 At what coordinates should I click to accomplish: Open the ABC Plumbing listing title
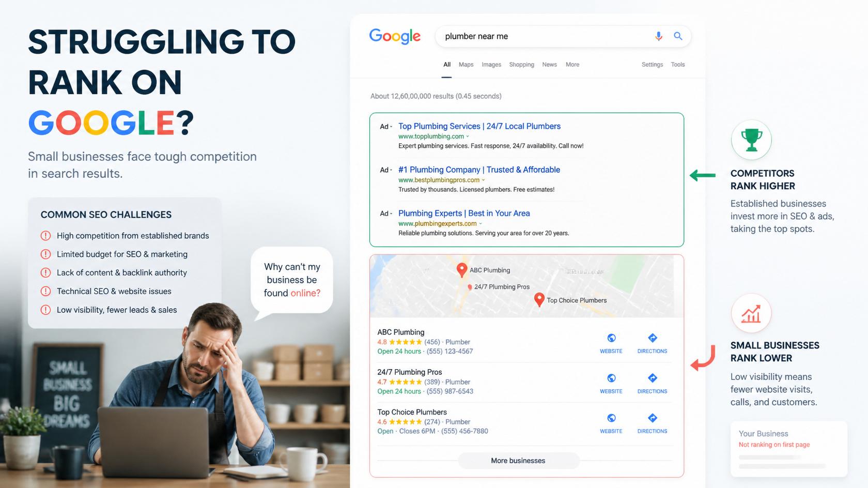[401, 332]
